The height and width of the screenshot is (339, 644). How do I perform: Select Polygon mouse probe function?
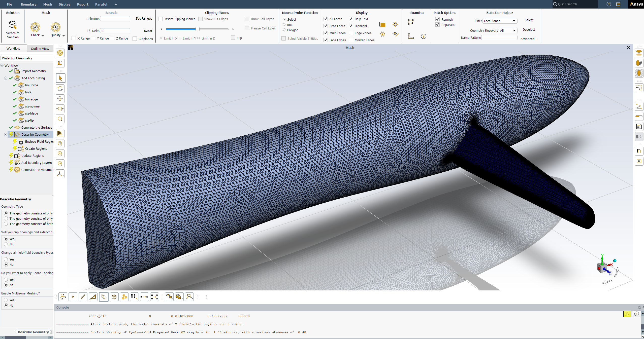pos(284,30)
